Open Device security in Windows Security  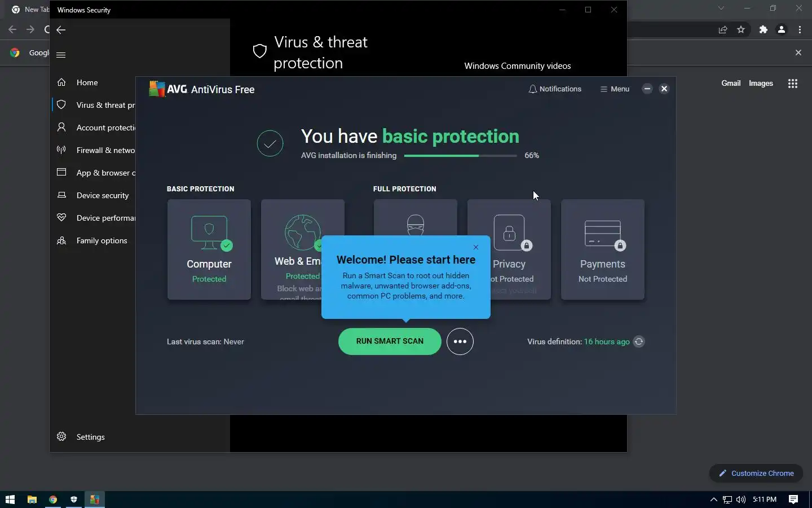tap(93, 195)
